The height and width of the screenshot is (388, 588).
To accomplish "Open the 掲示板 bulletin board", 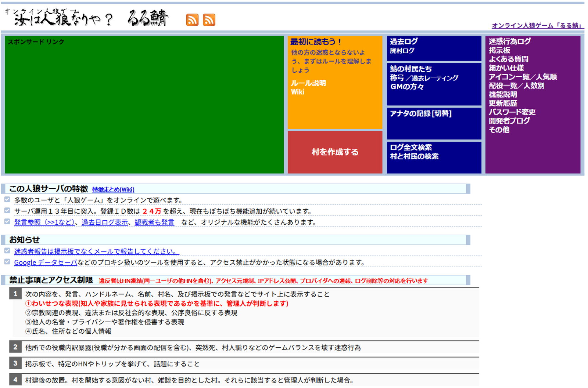I will click(499, 50).
